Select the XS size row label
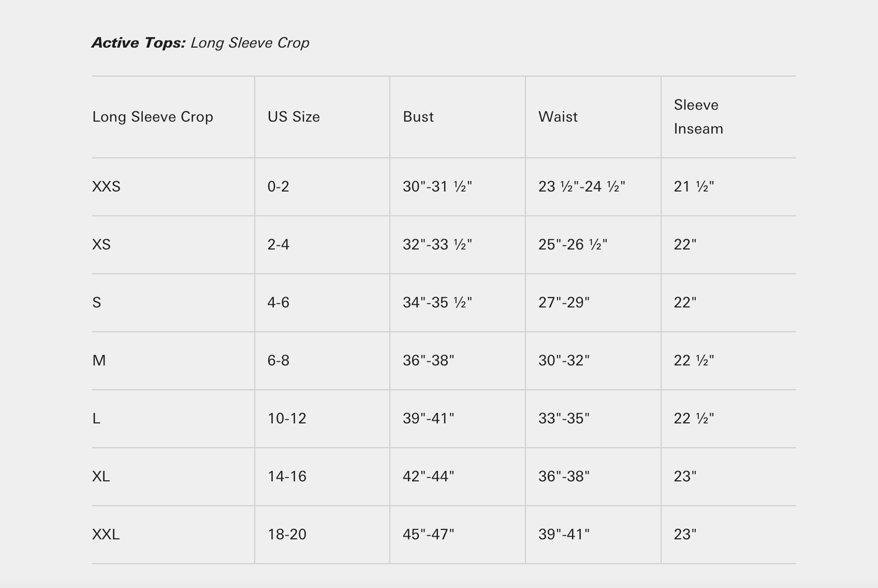Image resolution: width=878 pixels, height=588 pixels. [x=101, y=244]
